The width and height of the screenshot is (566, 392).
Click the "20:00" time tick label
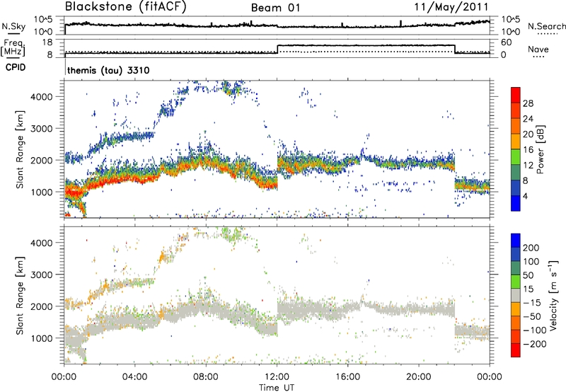point(419,377)
